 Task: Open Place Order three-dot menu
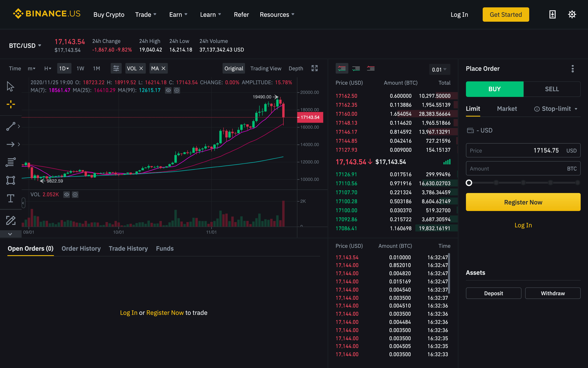573,69
